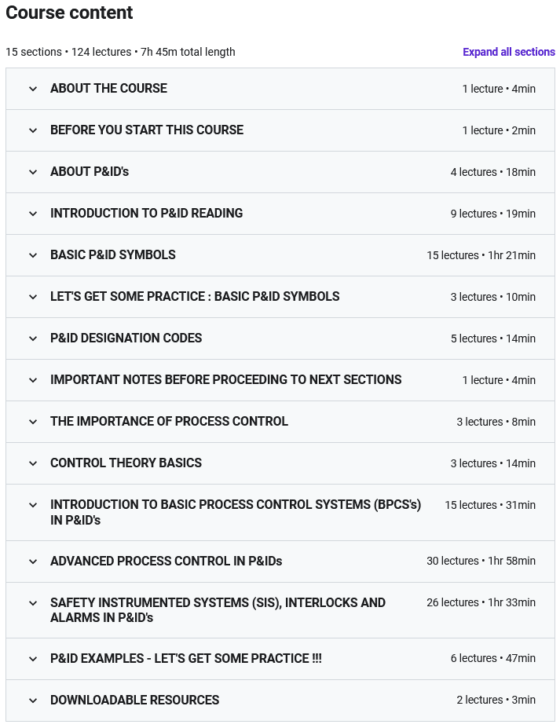
Task: Click the BASIC P&ID SYMBOLS section title
Action: (x=113, y=255)
